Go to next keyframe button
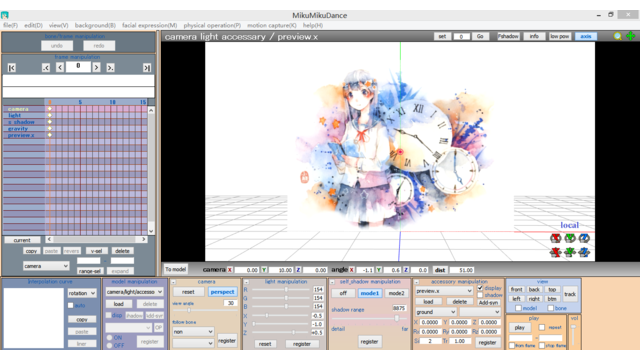This screenshot has height=360, width=640. [110, 68]
